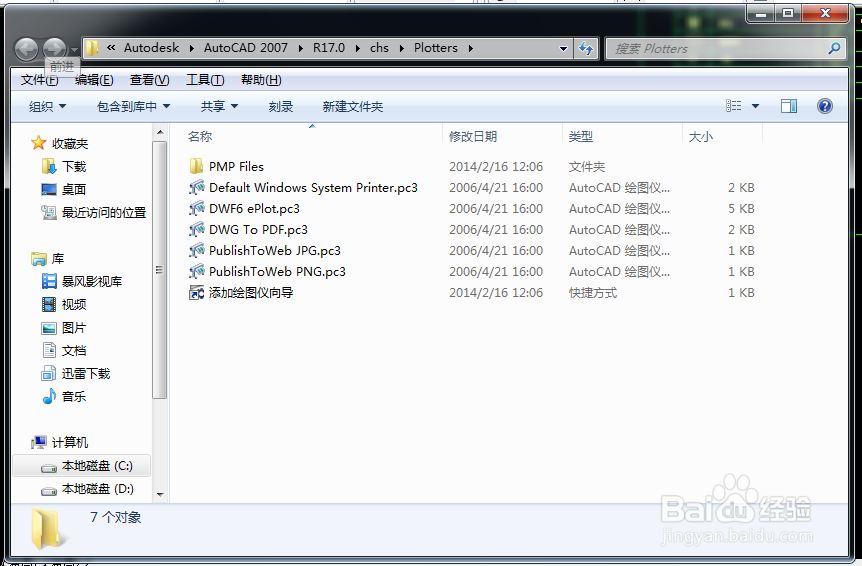This screenshot has width=862, height=566.
Task: Expand the arrow after Autodesk breadcrumb
Action: (191, 48)
